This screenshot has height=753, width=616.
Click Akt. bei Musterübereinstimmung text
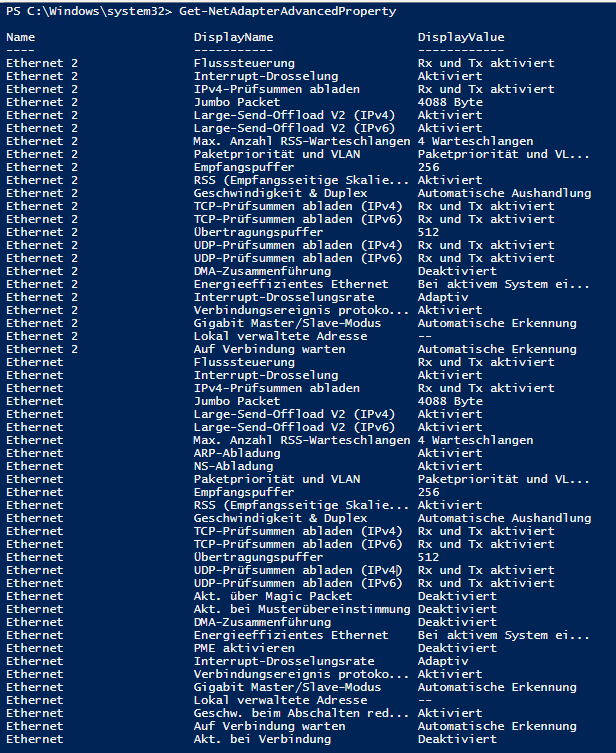click(x=302, y=609)
